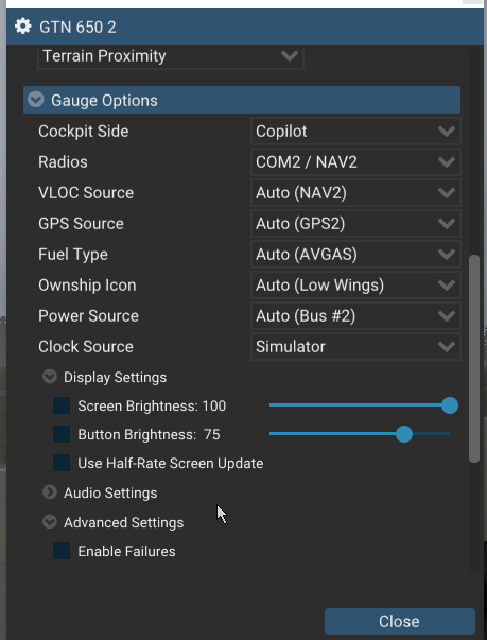Open the Fuel Type dropdown showing Auto (AVGAS)
The image size is (487, 640).
pos(356,254)
